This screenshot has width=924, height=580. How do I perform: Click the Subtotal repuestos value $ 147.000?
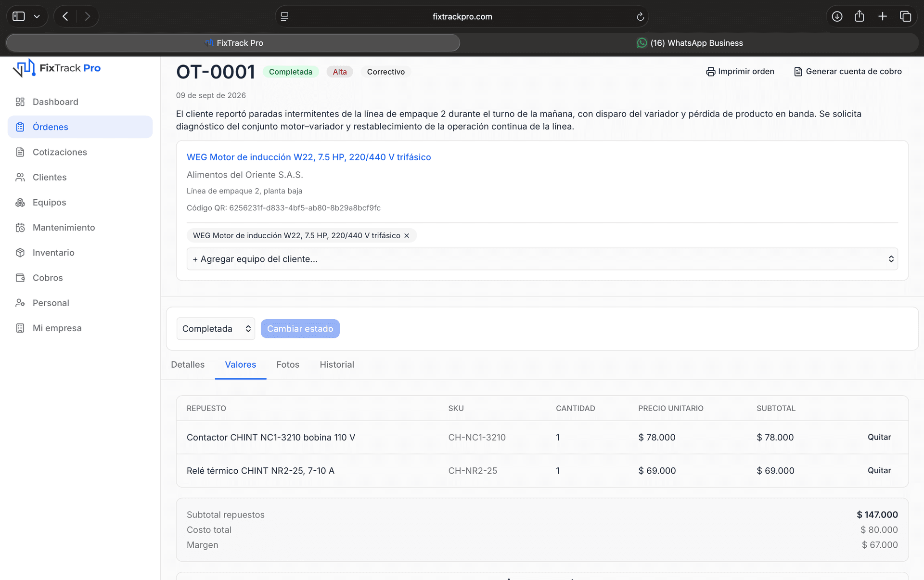tap(877, 515)
